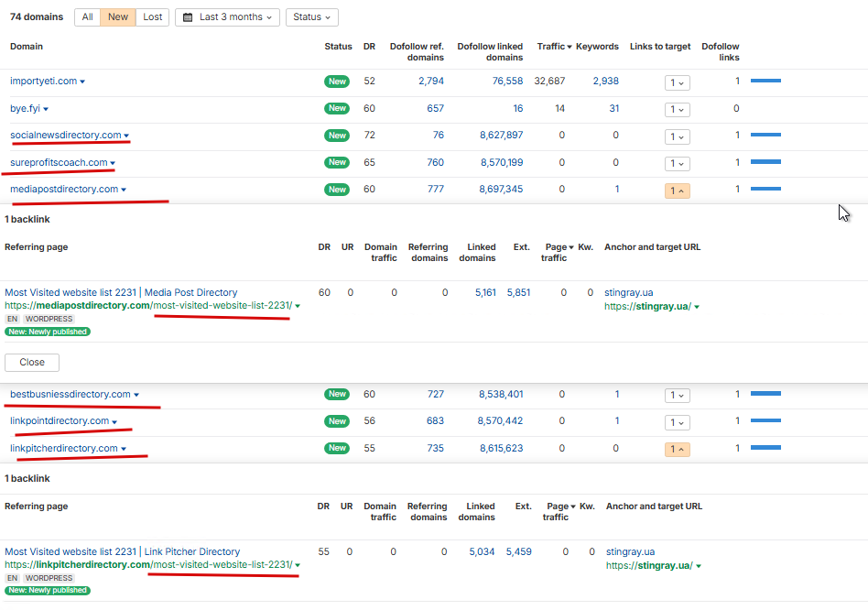This screenshot has width=868, height=610.
Task: Click WORDPRESS tag under Media Post Directory page
Action: (49, 319)
